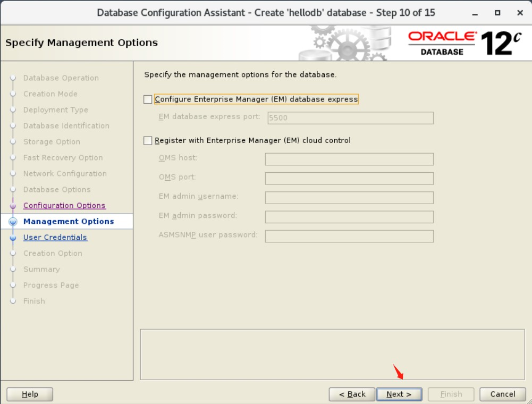Select the Creation Mode step
The height and width of the screenshot is (404, 532).
pos(50,94)
